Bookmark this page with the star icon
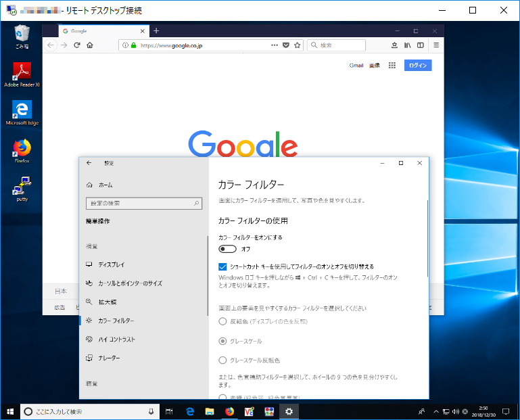This screenshot has height=420, width=520. (x=297, y=45)
